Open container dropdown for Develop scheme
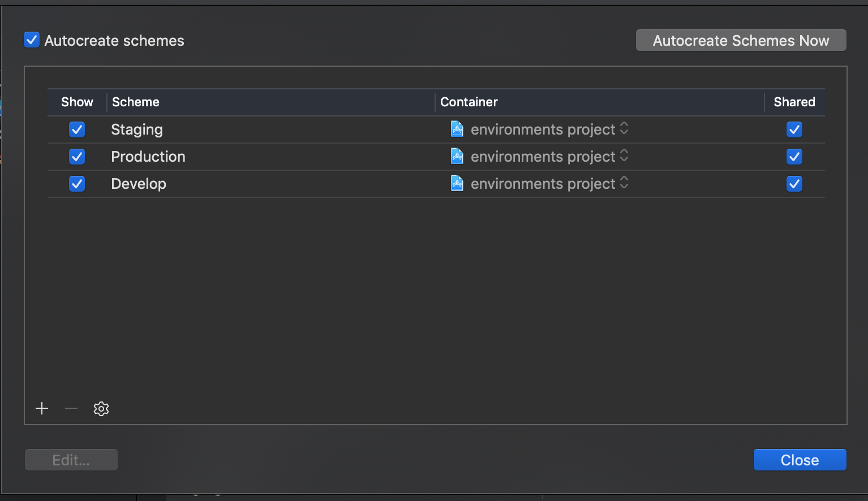This screenshot has height=501, width=868. click(x=624, y=183)
